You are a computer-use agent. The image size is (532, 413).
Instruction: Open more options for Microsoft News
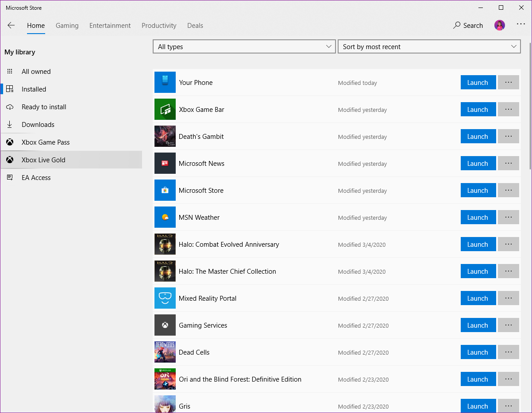coord(508,164)
